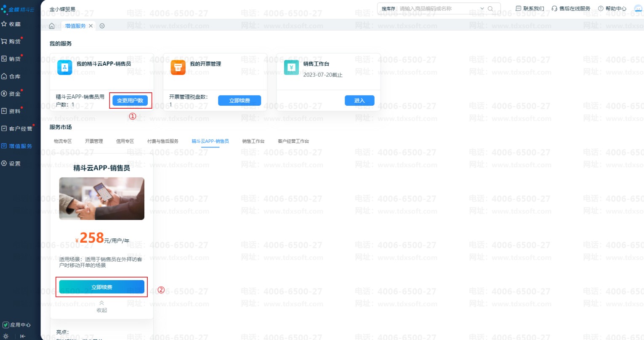The width and height of the screenshot is (644, 340).
Task: Open 收藏 favorites in the sidebar
Action: 11,24
